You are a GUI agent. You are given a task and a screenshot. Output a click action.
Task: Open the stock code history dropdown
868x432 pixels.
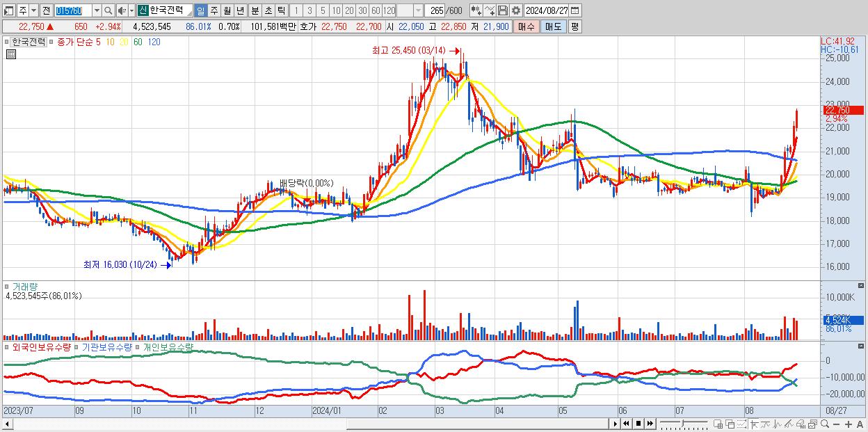pos(97,10)
